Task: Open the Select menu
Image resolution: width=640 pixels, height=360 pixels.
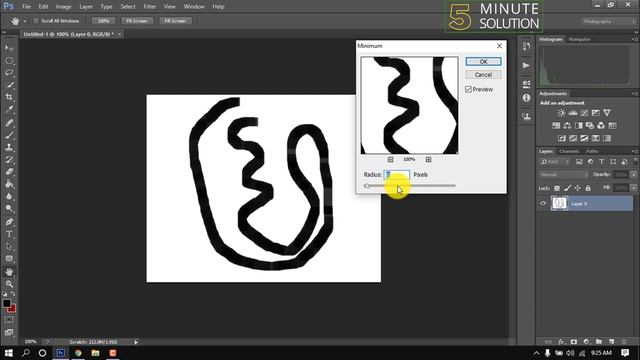Action: (128, 7)
